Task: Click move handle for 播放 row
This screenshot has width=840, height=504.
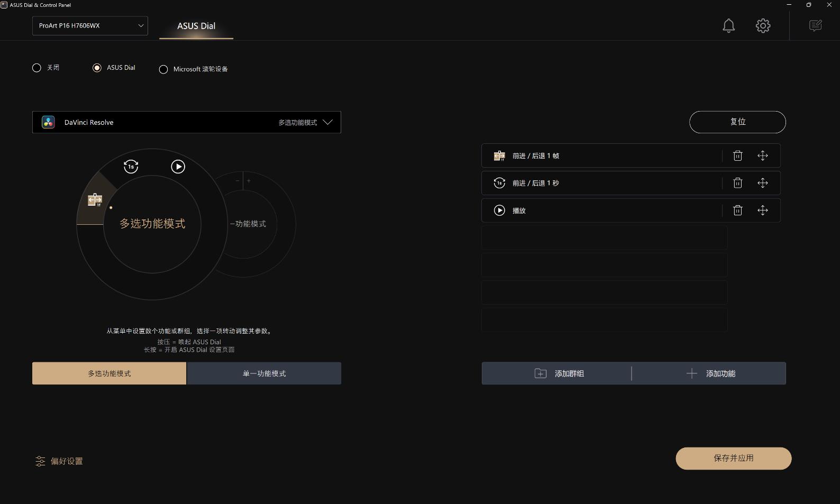Action: click(762, 210)
